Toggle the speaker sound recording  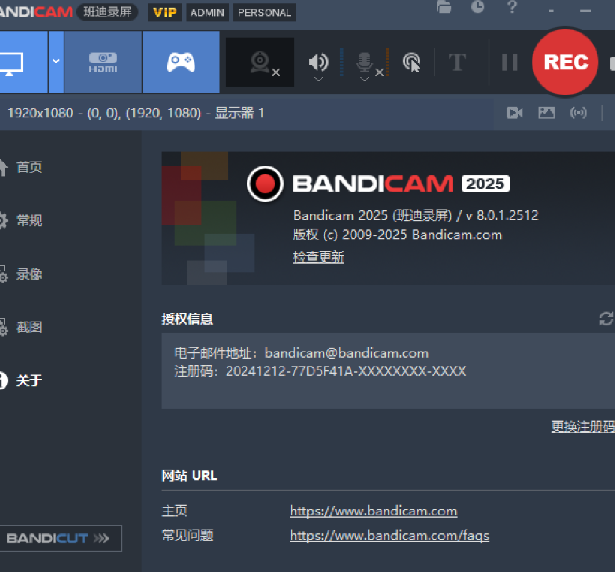pyautogui.click(x=318, y=62)
